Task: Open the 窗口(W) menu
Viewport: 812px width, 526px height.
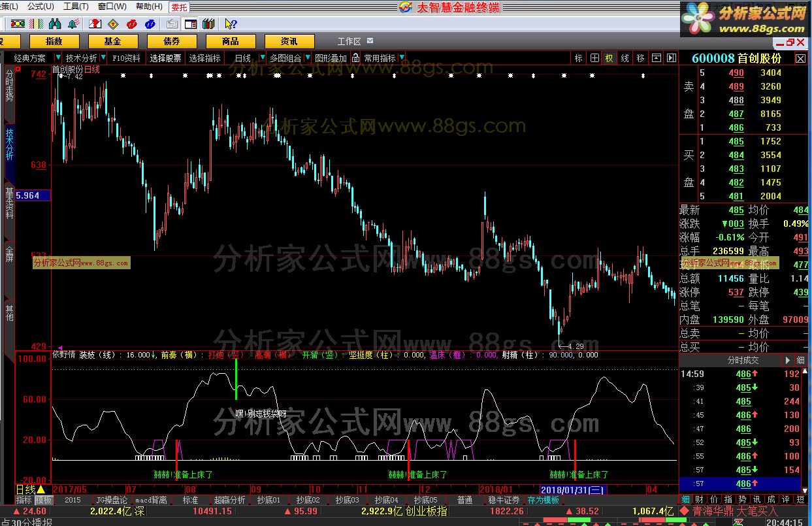Action: click(112, 7)
